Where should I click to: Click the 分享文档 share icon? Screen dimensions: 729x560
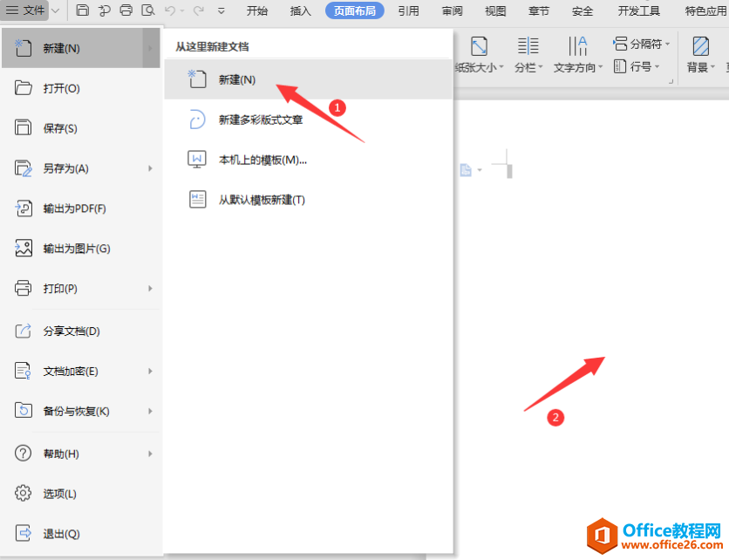(24, 331)
